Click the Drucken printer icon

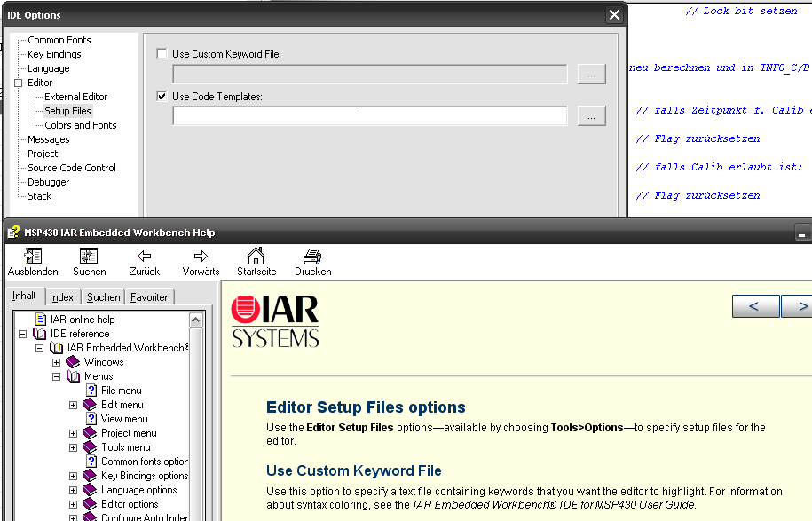312,256
